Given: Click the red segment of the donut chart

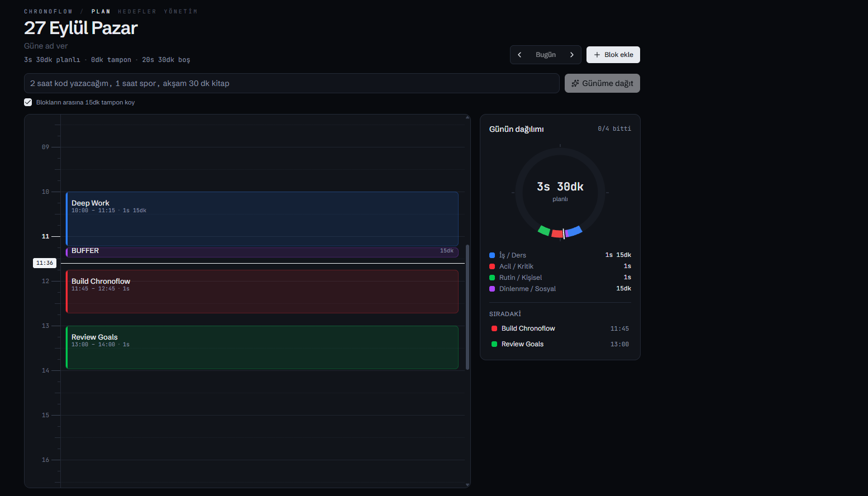Looking at the screenshot, I should [x=557, y=233].
